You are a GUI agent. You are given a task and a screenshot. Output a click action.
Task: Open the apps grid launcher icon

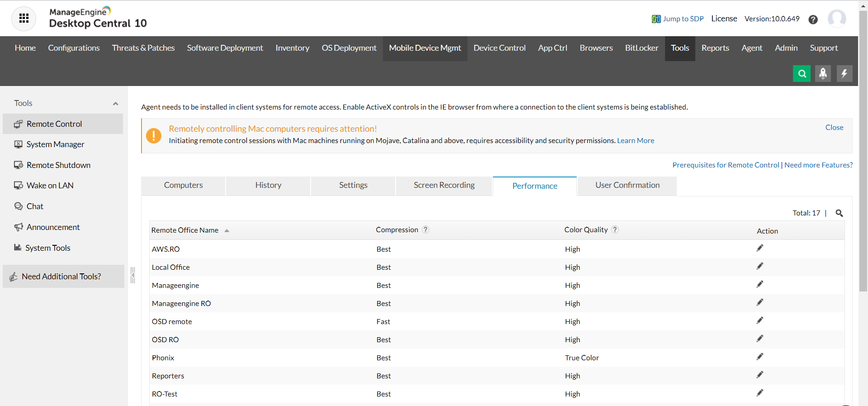(x=24, y=19)
